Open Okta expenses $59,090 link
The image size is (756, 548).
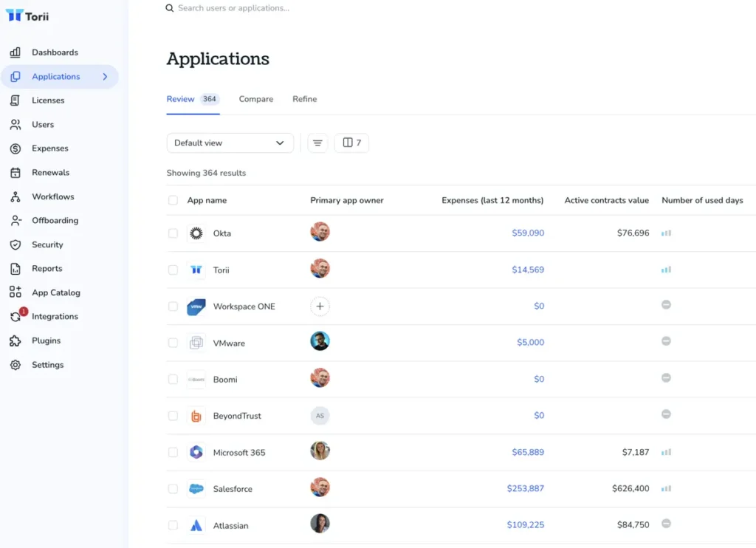pyautogui.click(x=528, y=233)
